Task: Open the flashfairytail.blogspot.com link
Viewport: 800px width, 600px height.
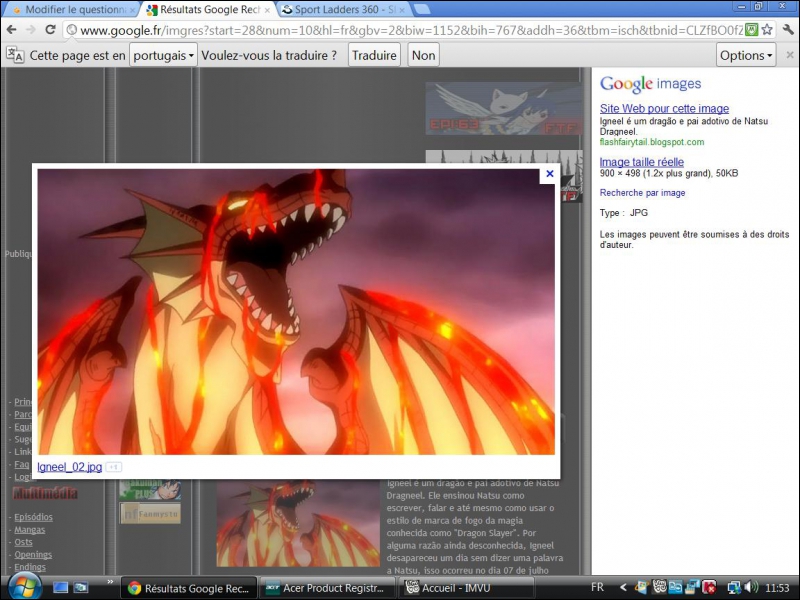Action: (652, 142)
